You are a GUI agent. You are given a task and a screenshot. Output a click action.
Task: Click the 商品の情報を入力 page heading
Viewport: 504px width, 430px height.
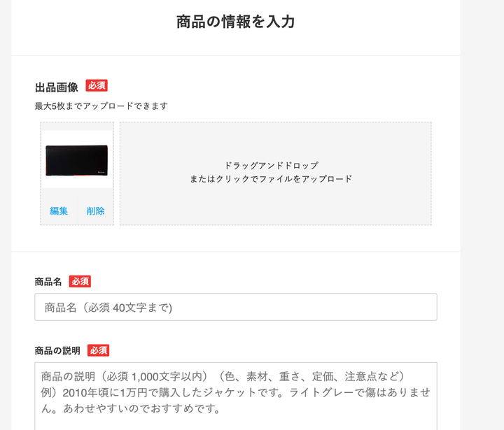click(236, 22)
